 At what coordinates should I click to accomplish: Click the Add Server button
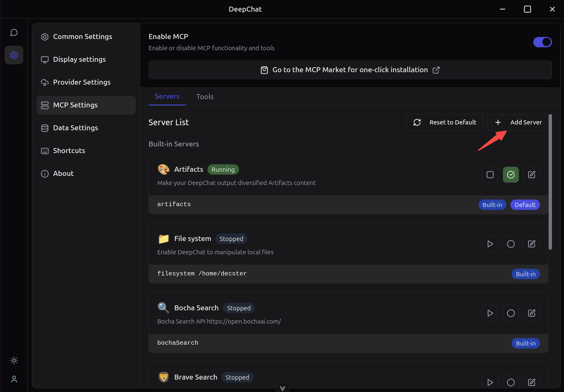[518, 122]
